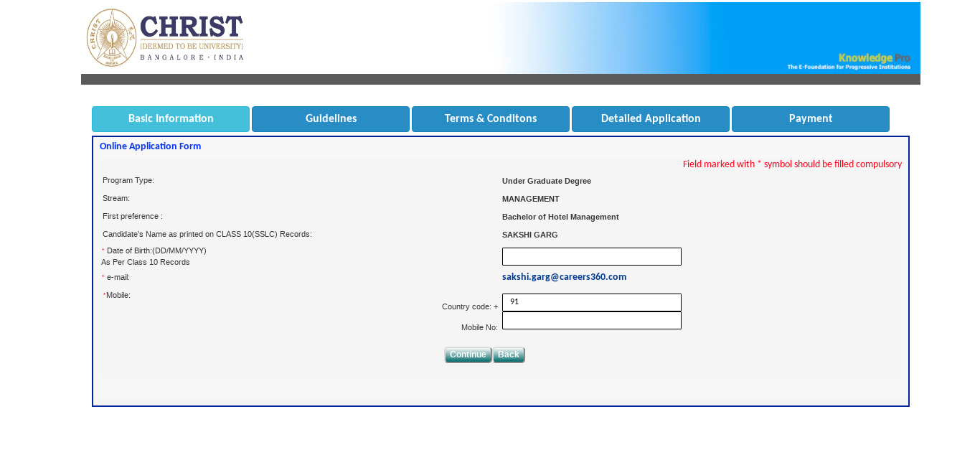Screen dimensions: 980x455
Task: Switch to the Guidelines tab
Action: [x=330, y=118]
